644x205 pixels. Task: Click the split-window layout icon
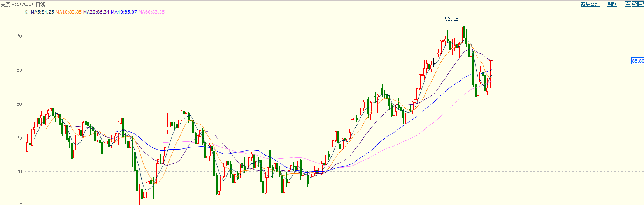coord(641,4)
